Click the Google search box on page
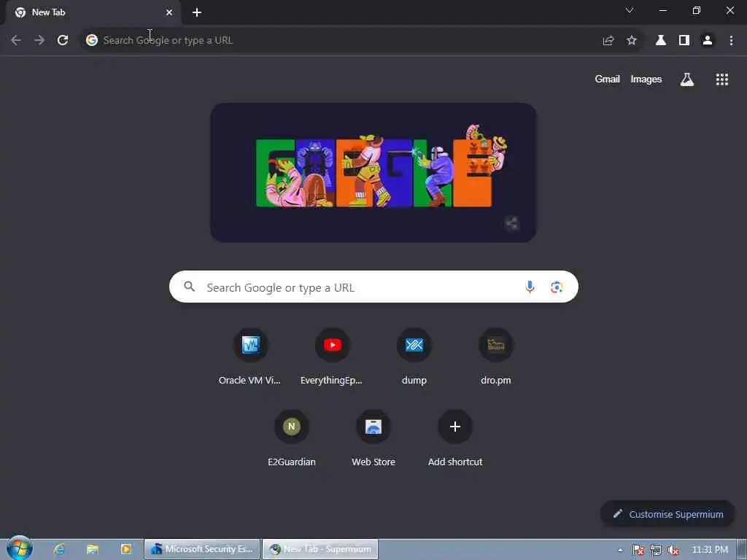747x560 pixels. [373, 287]
